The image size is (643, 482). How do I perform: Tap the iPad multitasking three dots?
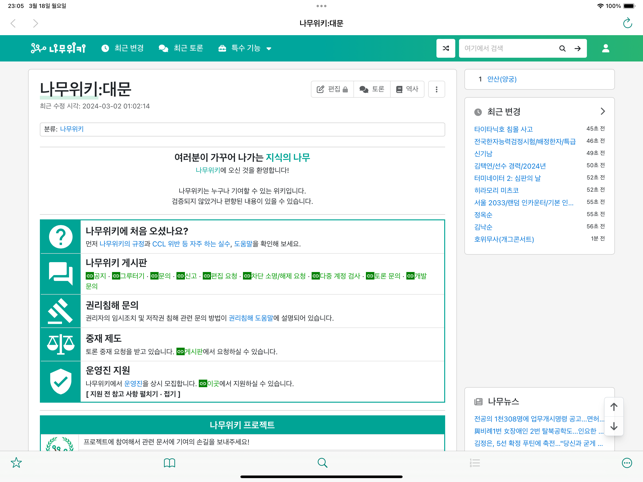pos(322,6)
